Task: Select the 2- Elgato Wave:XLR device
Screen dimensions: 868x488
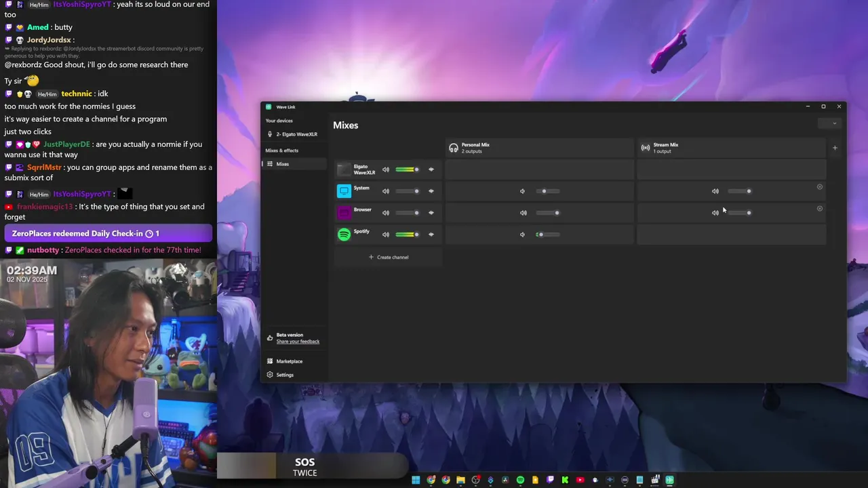Action: (292, 134)
